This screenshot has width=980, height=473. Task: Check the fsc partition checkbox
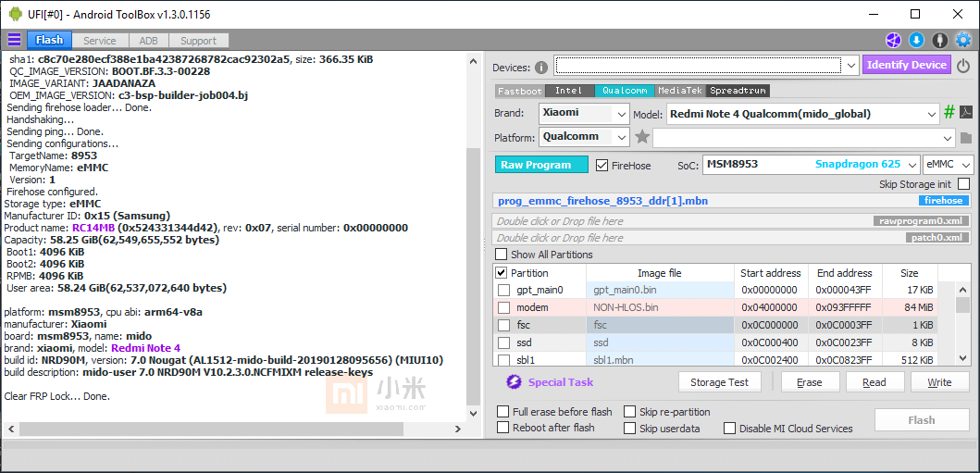pos(503,325)
